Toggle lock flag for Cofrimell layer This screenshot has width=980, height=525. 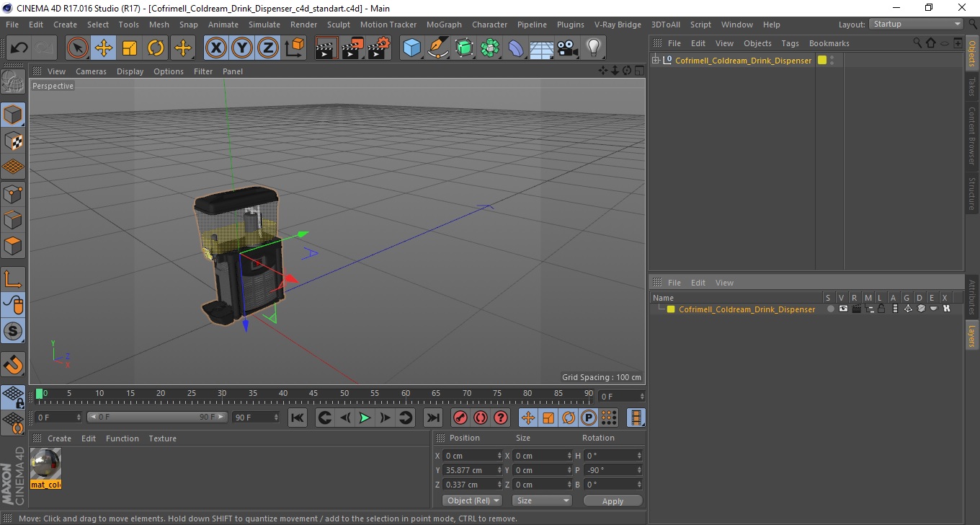click(881, 309)
